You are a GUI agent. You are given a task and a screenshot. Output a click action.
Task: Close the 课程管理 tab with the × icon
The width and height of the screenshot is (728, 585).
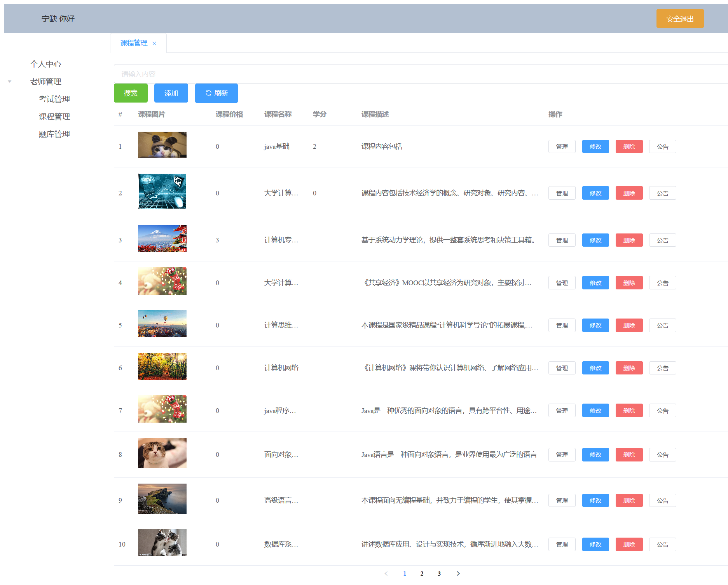point(154,43)
